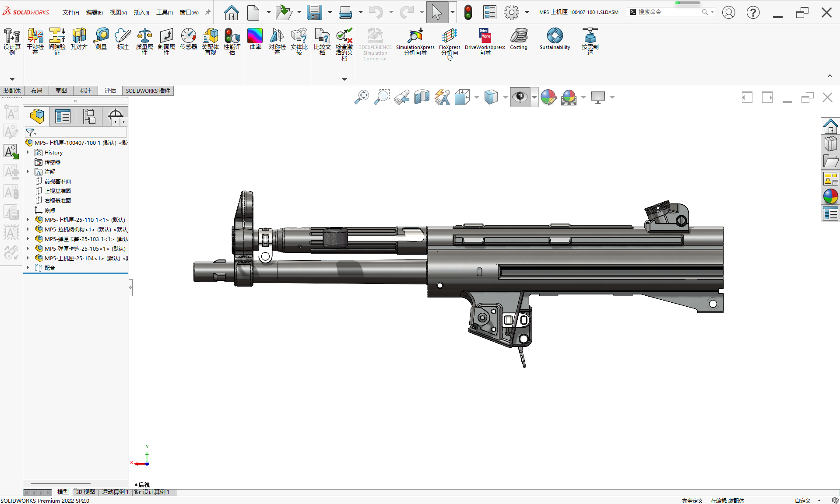
Task: Click the Previous View icon
Action: click(402, 97)
